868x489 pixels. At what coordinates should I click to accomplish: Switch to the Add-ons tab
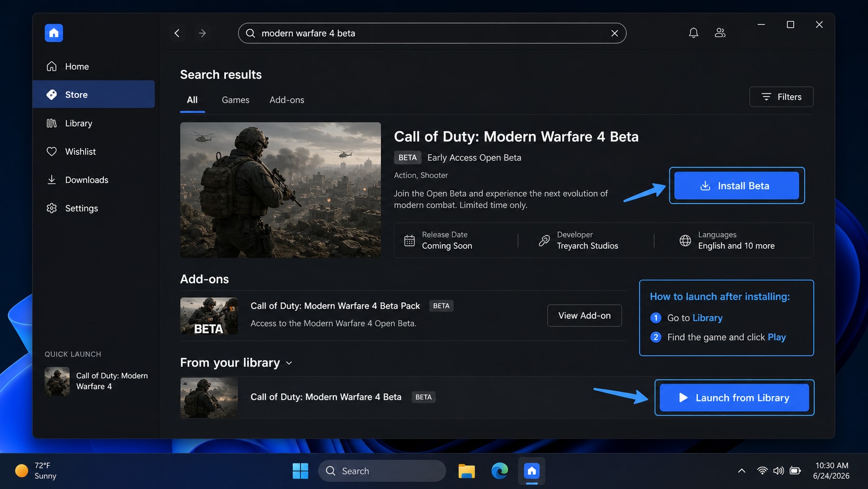click(287, 100)
